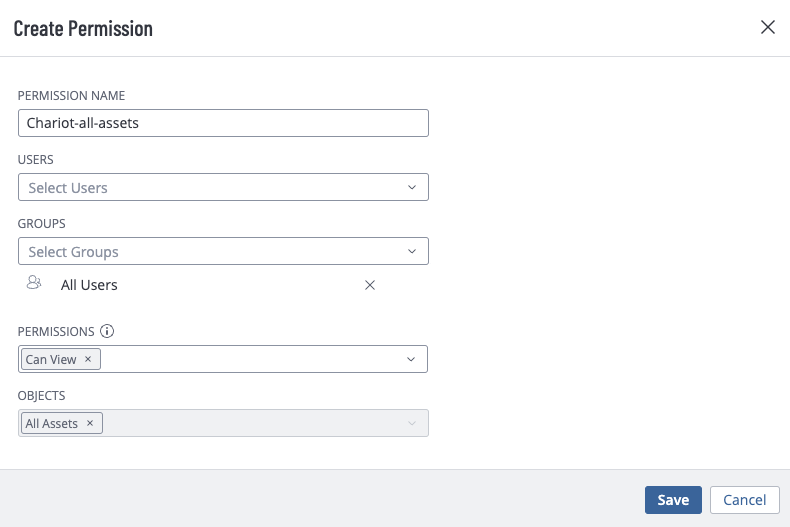Screen dimensions: 790x527
Task: Click the empty area of Objects field
Action: coord(252,423)
